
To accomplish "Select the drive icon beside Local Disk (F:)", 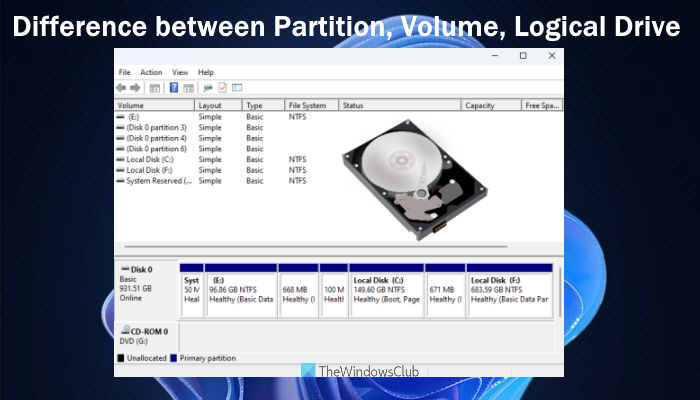I will [120, 170].
